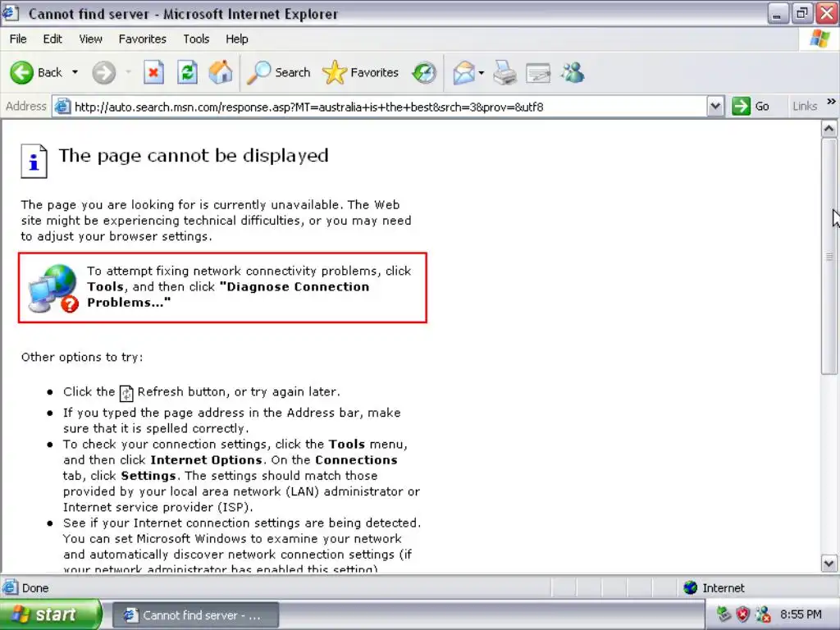Image resolution: width=840 pixels, height=630 pixels.
Task: Click the Start button
Action: point(50,614)
